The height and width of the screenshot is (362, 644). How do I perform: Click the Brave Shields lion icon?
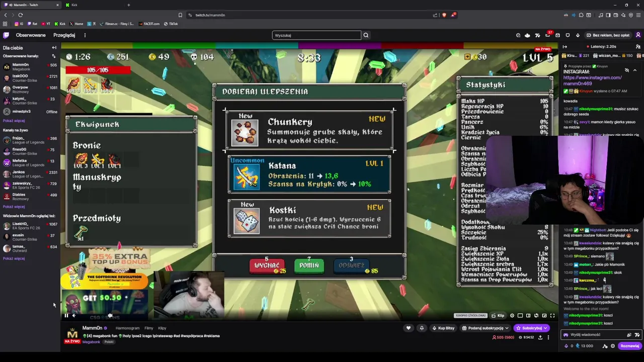pos(444,15)
